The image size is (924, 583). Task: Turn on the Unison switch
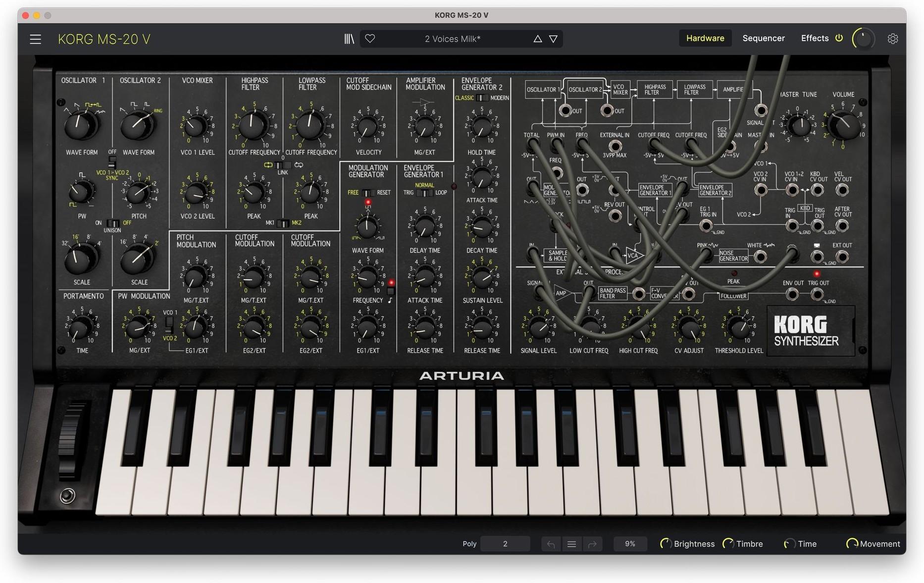[112, 223]
